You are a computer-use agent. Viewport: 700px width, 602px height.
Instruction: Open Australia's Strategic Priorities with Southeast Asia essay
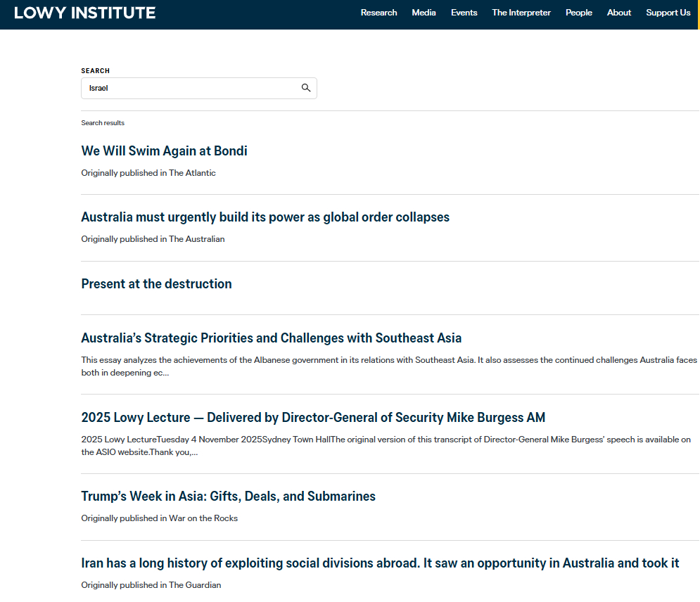click(271, 338)
